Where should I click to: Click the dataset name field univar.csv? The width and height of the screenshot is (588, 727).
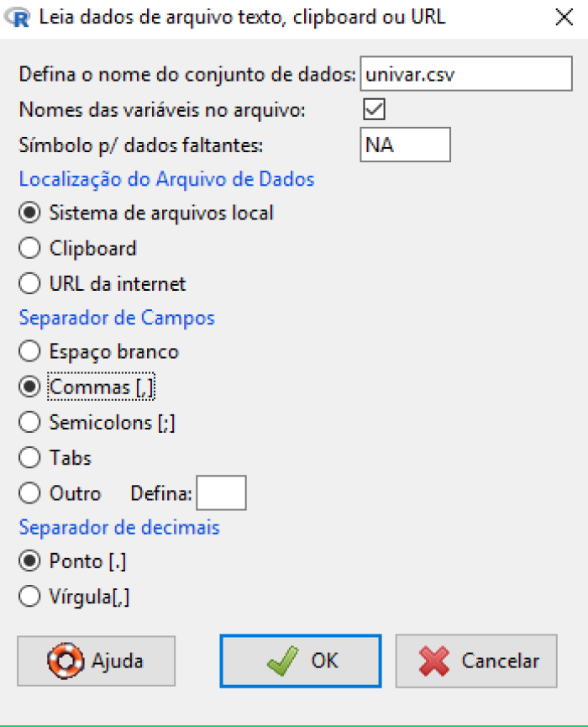(x=466, y=74)
